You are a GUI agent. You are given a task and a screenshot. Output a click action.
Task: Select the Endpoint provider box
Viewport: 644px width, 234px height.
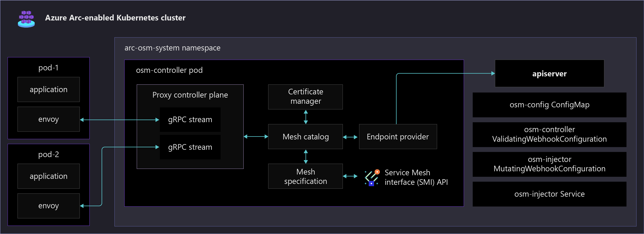click(x=398, y=137)
